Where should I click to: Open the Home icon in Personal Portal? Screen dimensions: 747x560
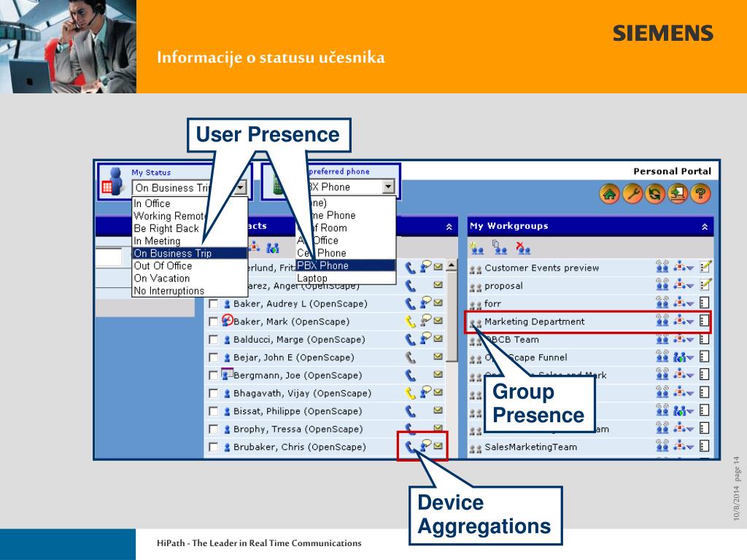(x=609, y=194)
